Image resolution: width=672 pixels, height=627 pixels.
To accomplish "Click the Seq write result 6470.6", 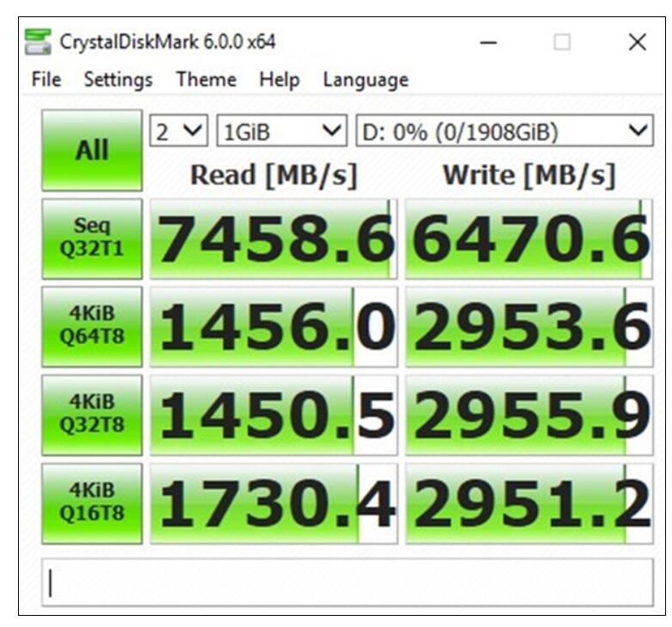I will pyautogui.click(x=529, y=238).
